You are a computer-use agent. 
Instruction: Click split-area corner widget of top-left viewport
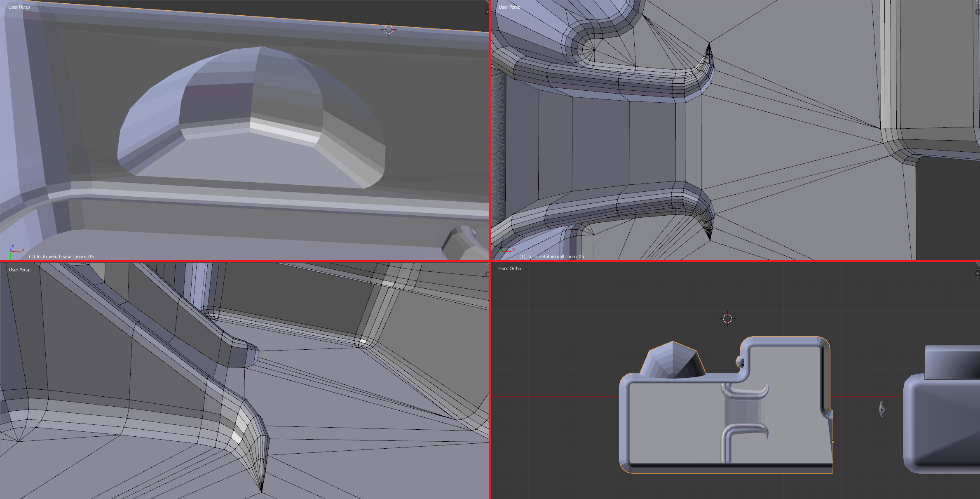[x=487, y=2]
